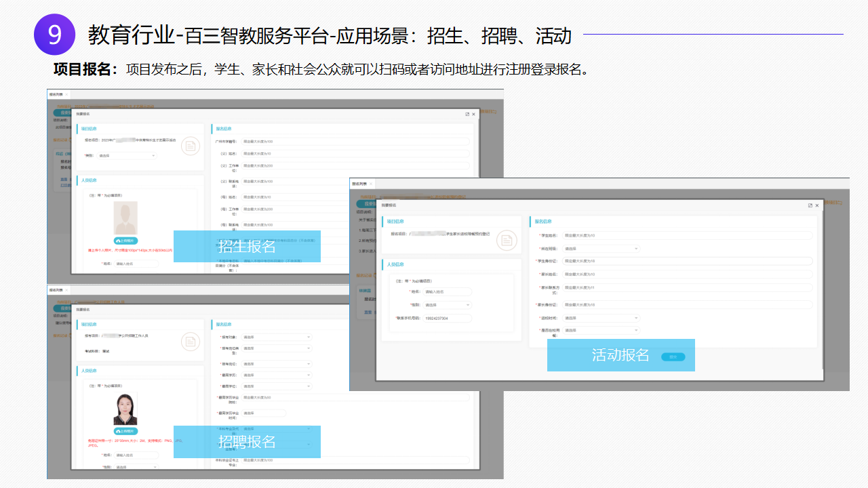Image resolution: width=868 pixels, height=488 pixels.
Task: Close the activity 我要报名 dialog
Action: coord(817,205)
